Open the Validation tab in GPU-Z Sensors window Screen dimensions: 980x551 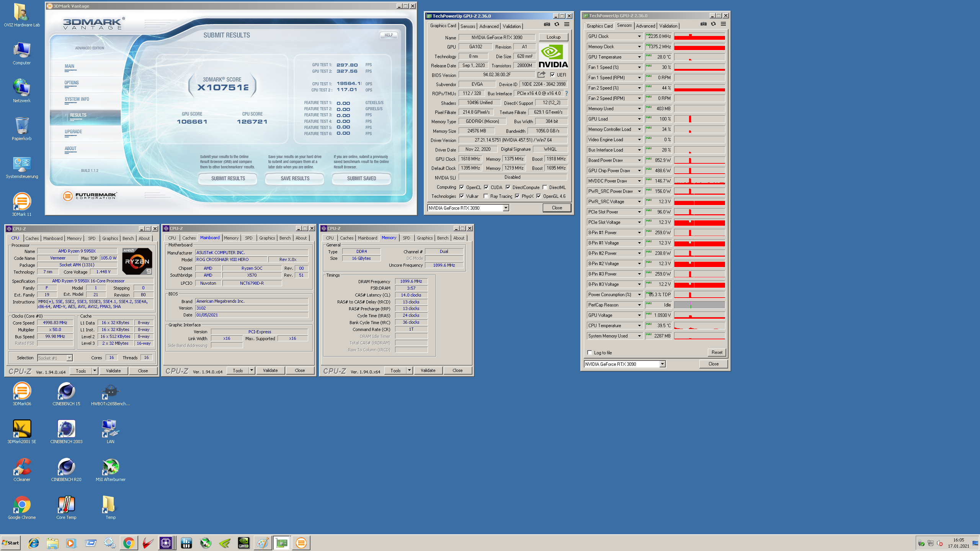pyautogui.click(x=668, y=26)
